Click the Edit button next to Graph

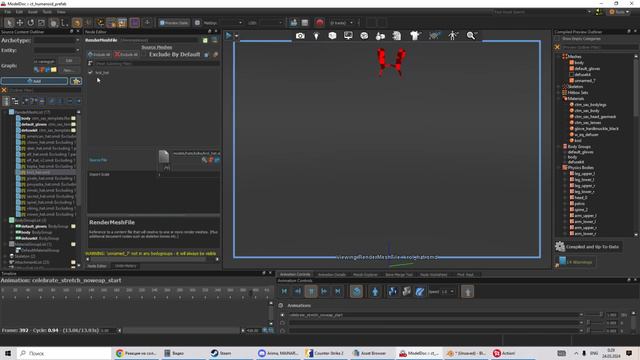tap(69, 61)
